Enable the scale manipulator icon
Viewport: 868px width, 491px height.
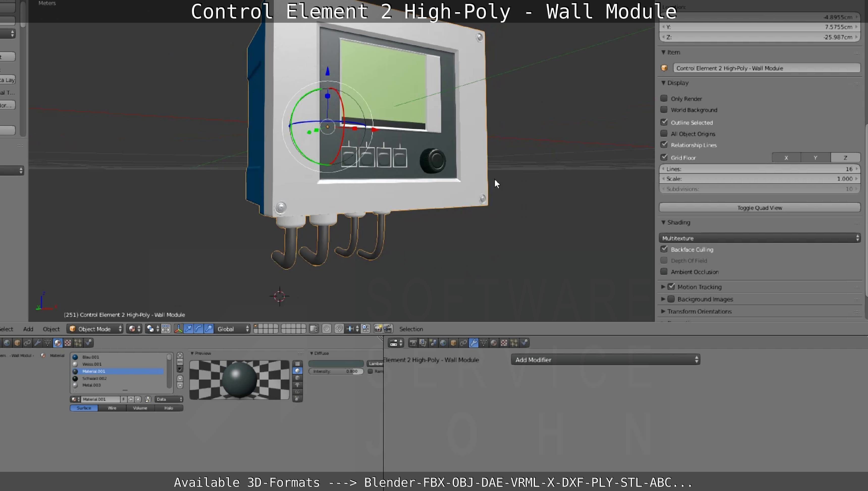tap(209, 329)
